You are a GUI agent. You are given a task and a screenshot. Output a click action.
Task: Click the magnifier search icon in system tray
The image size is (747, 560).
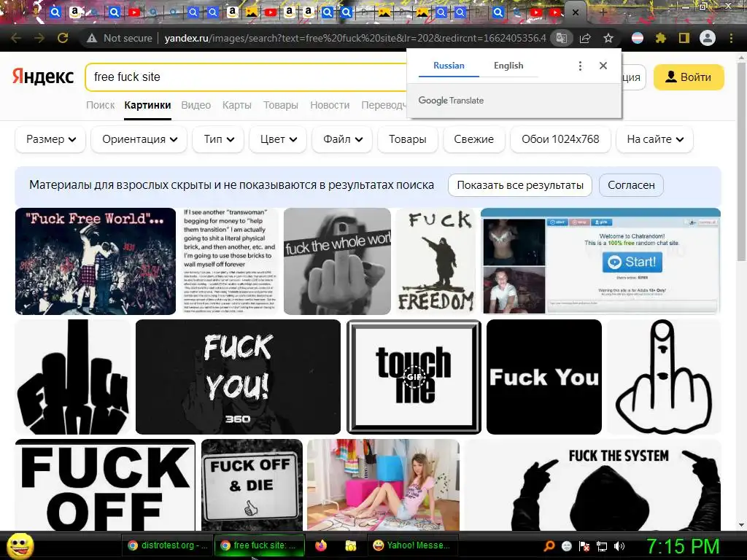coord(549,546)
